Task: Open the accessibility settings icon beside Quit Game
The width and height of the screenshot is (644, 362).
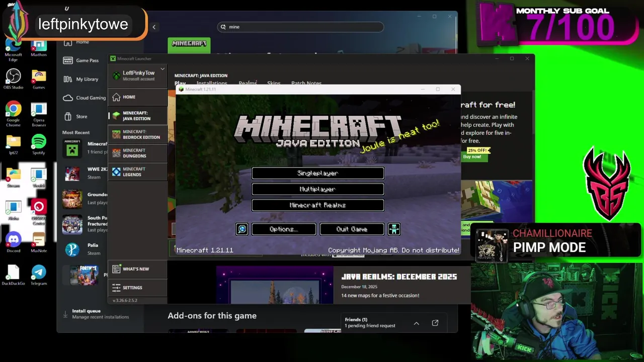Action: pos(394,229)
